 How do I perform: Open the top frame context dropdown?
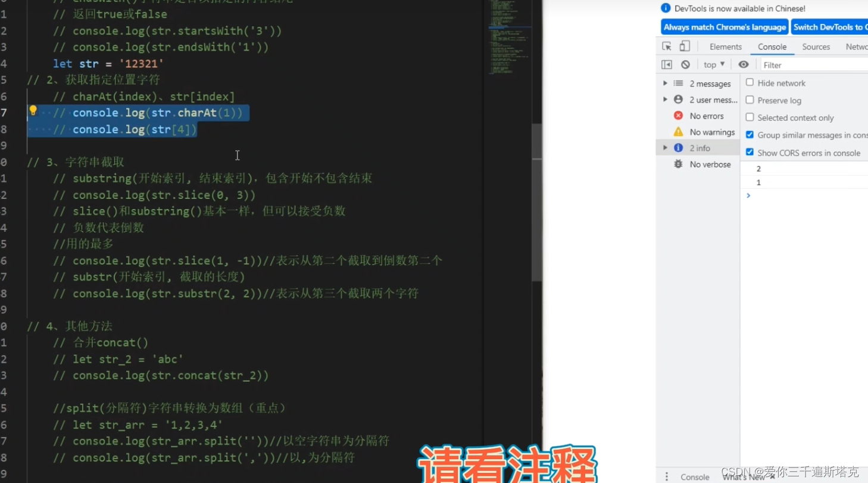coord(713,64)
